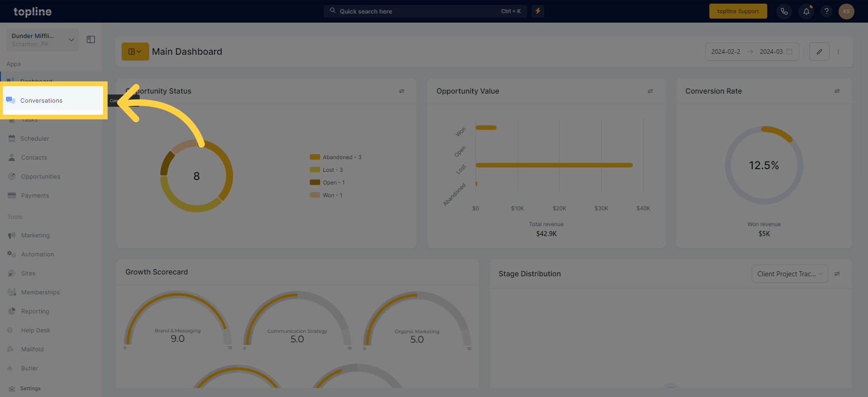The height and width of the screenshot is (397, 868).
Task: Click the topline logo
Action: point(33,12)
